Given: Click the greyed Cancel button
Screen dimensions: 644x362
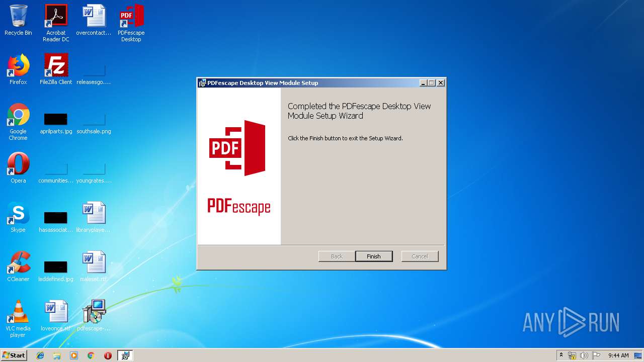Looking at the screenshot, I should [x=420, y=256].
